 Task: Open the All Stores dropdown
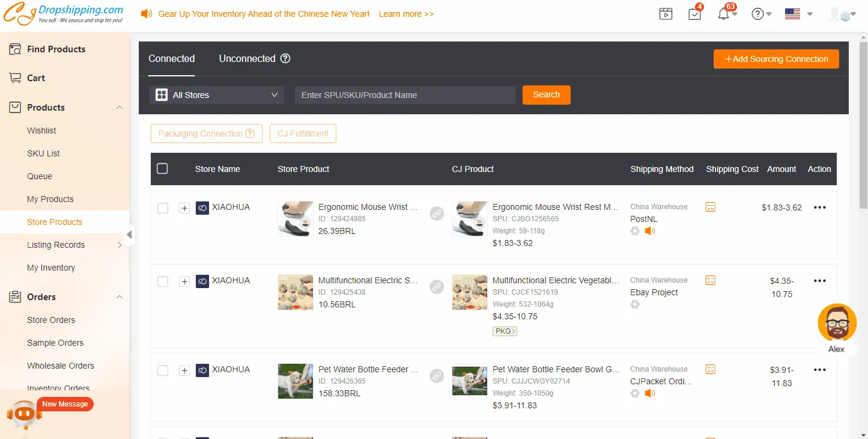216,95
